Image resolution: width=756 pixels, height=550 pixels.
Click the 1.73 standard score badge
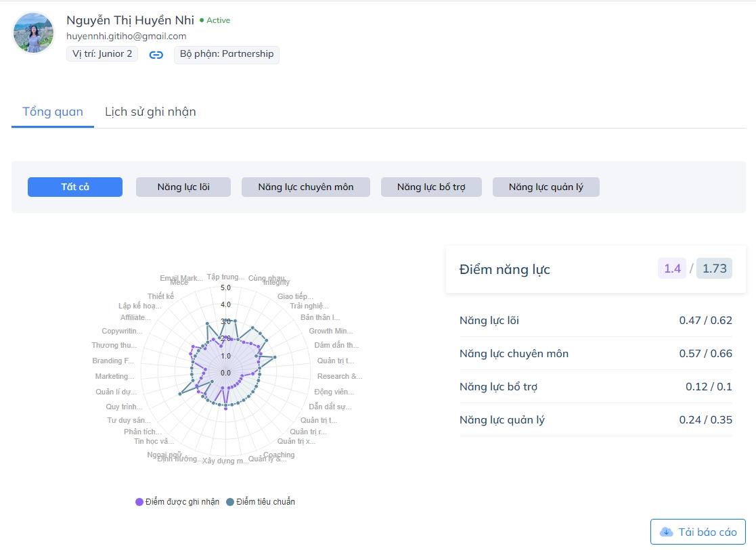[714, 269]
